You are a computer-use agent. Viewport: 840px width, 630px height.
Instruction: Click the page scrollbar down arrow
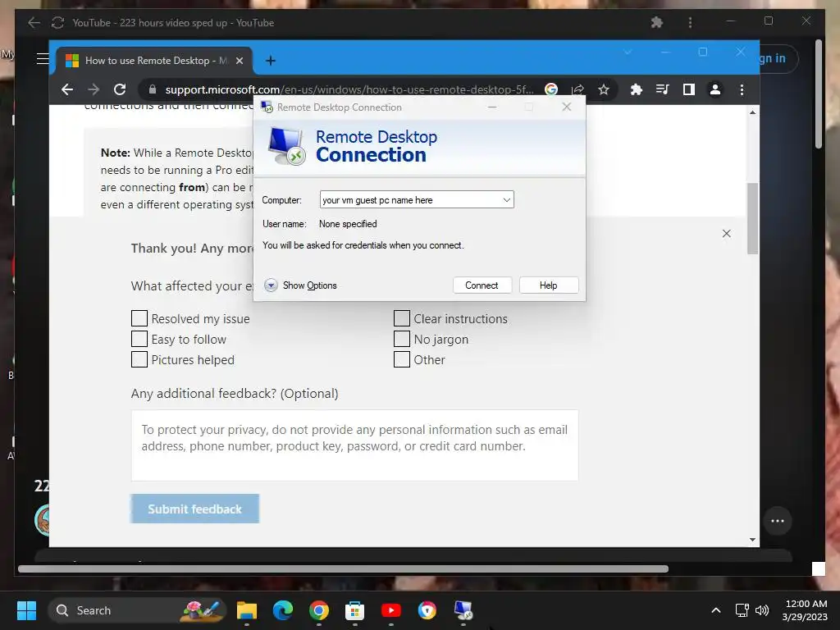(753, 540)
